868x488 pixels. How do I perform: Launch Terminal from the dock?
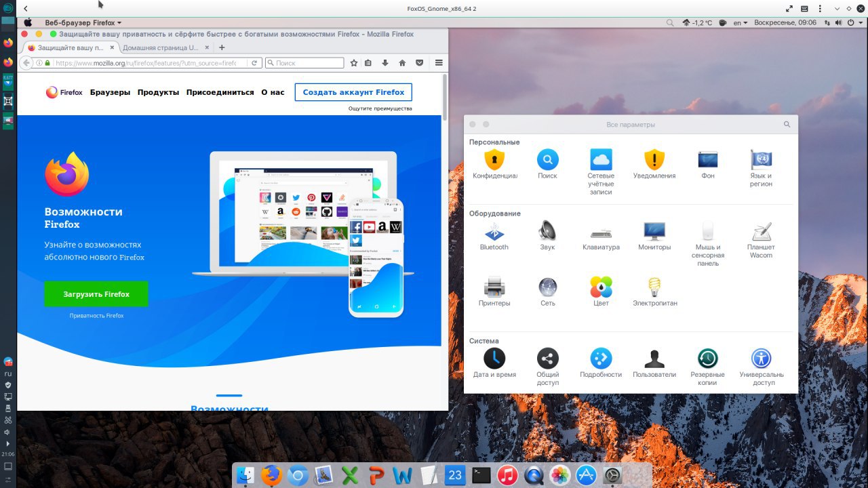[x=481, y=476]
